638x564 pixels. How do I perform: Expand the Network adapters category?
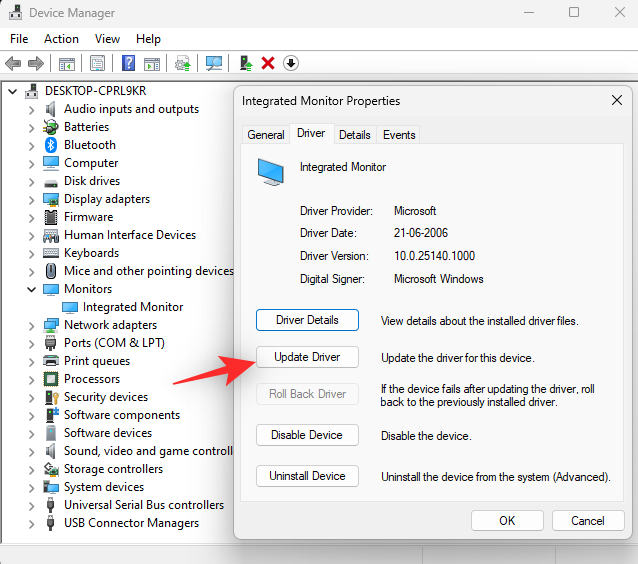tap(31, 325)
